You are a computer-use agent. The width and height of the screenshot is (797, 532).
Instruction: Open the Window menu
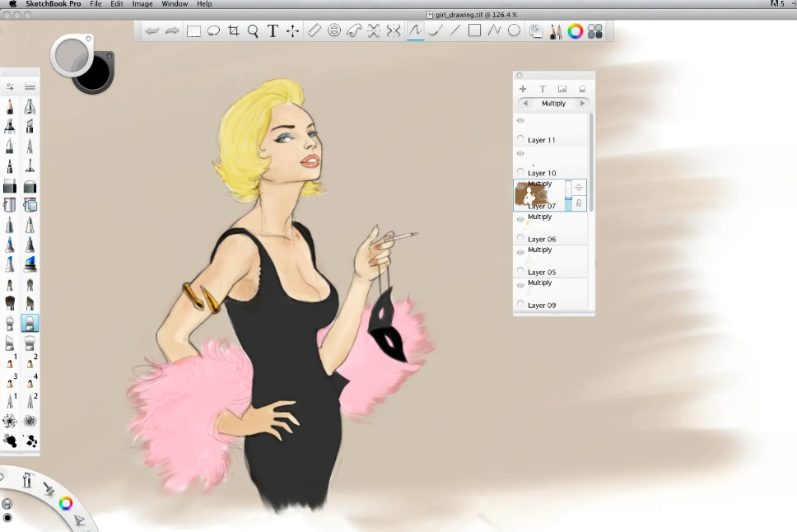click(175, 4)
